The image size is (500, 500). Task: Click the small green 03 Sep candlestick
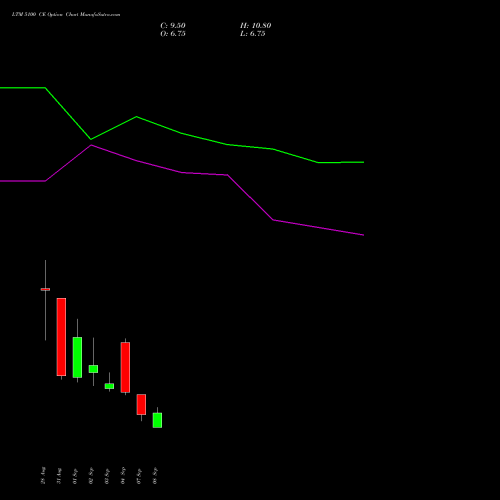(109, 386)
